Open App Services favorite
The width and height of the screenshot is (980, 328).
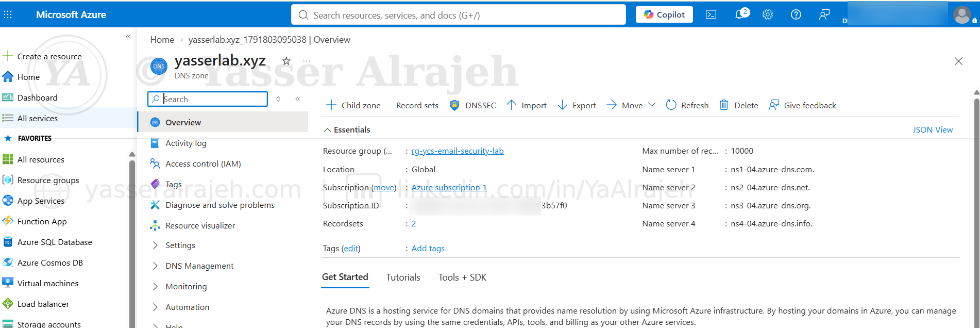click(x=33, y=201)
